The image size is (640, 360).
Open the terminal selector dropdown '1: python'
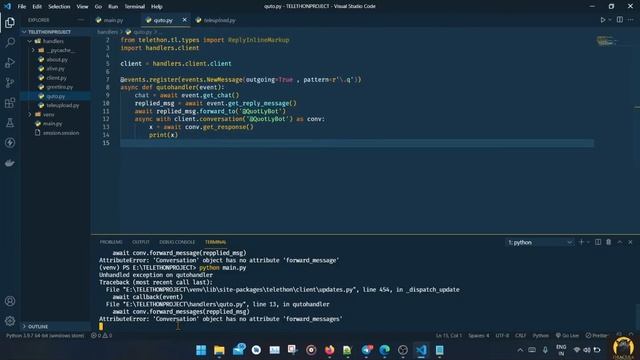tap(539, 242)
